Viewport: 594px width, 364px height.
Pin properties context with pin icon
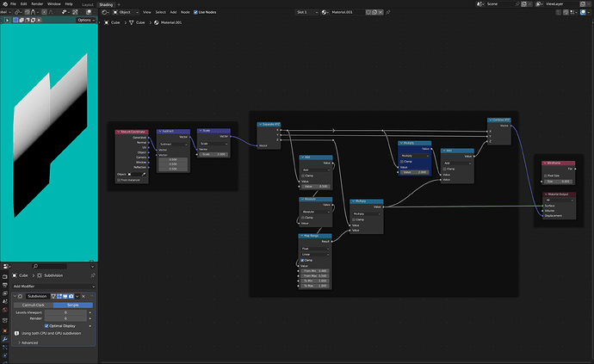93,275
